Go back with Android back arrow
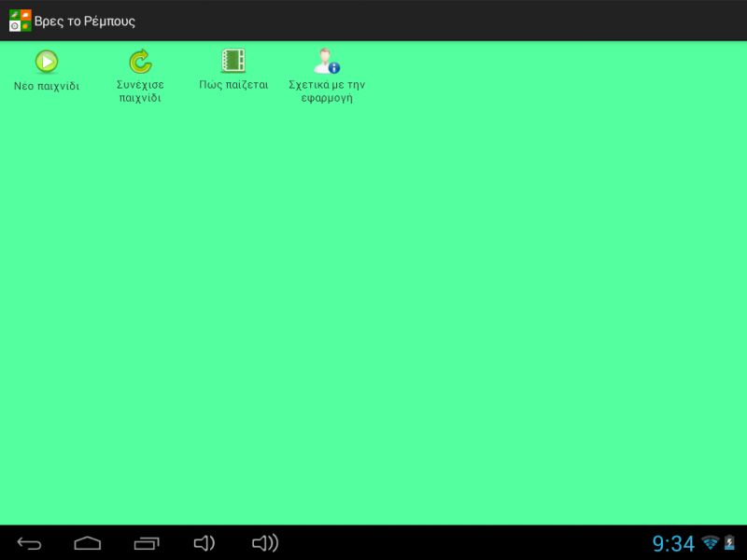 coord(30,543)
